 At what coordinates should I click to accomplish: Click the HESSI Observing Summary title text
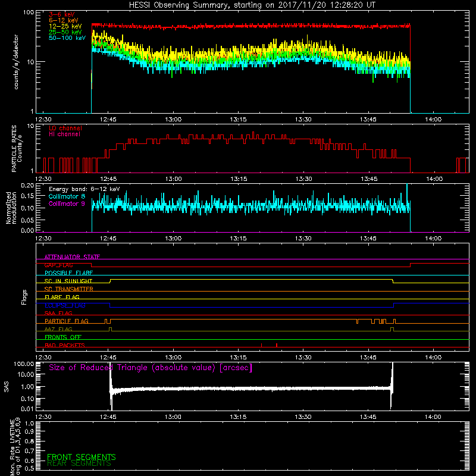[252, 5]
